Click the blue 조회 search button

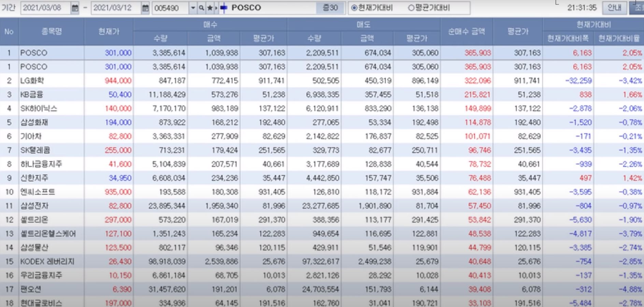coord(637,8)
